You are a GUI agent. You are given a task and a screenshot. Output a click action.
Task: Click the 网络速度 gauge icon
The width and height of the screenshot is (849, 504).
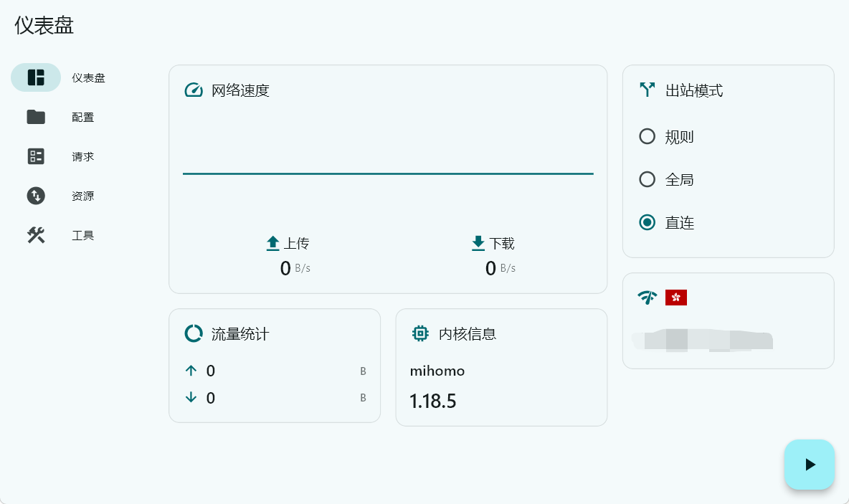[x=194, y=90]
